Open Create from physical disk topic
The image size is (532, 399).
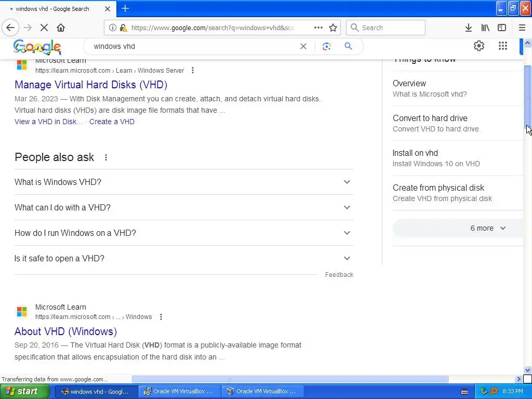(458, 193)
